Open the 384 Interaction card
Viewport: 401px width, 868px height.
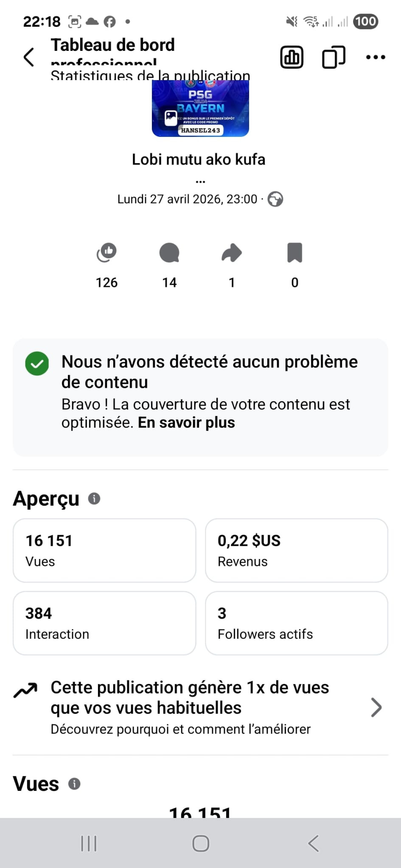tap(104, 623)
